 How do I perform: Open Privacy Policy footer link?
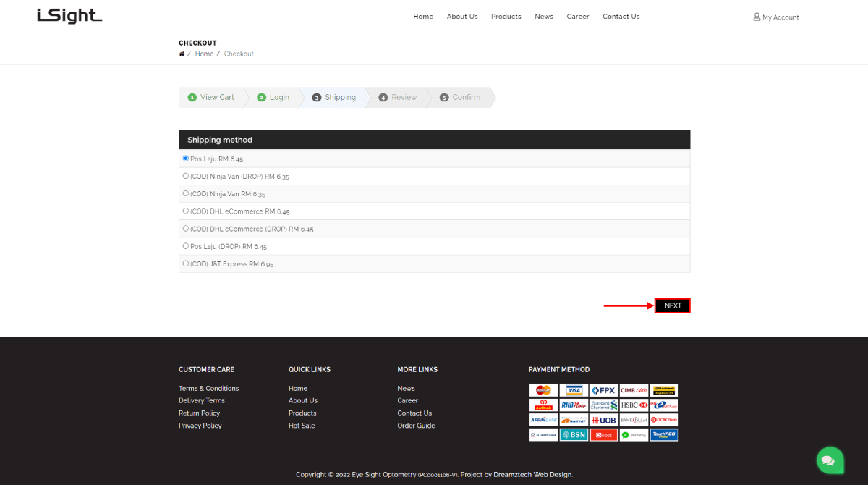200,426
